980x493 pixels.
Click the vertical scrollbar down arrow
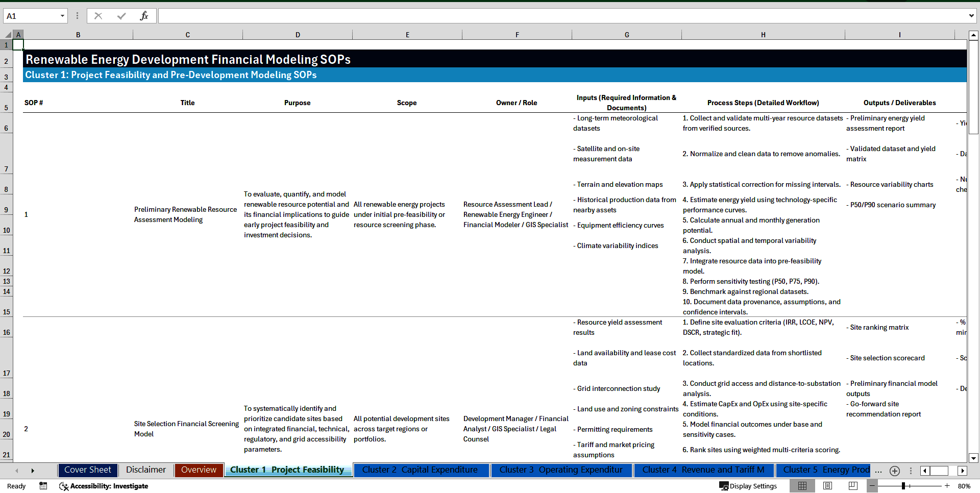point(973,458)
